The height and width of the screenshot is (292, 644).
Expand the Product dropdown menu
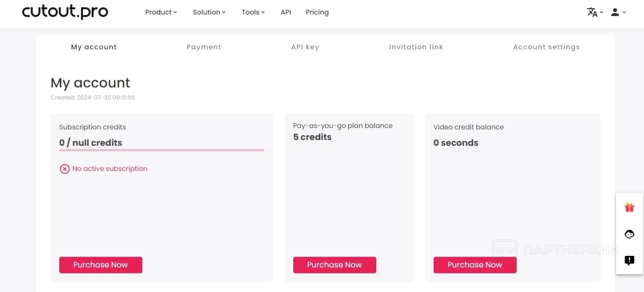click(161, 13)
